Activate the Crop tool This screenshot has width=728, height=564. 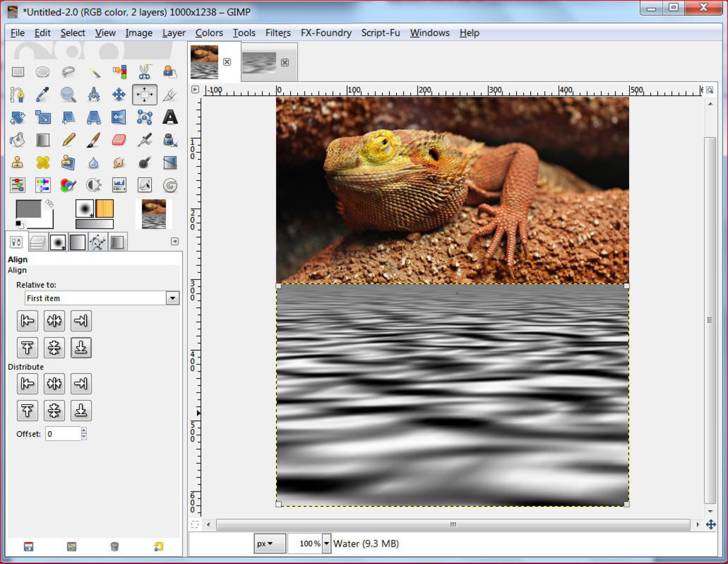(170, 95)
